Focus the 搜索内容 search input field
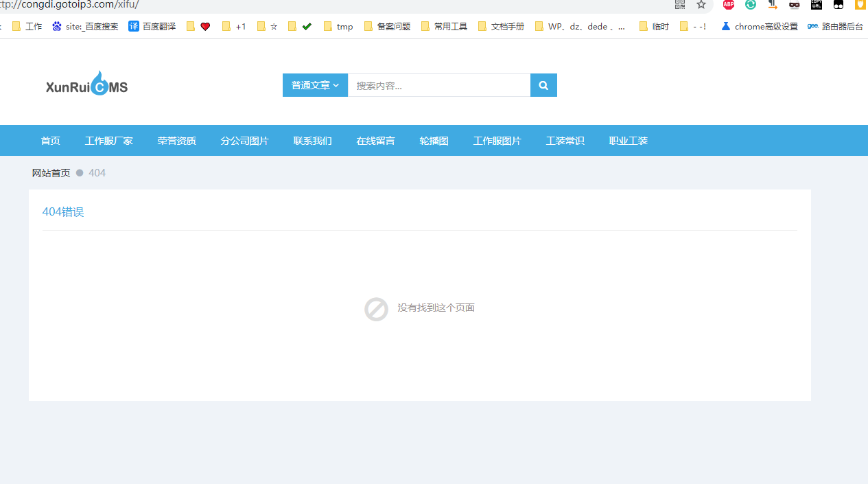This screenshot has height=484, width=868. click(438, 85)
